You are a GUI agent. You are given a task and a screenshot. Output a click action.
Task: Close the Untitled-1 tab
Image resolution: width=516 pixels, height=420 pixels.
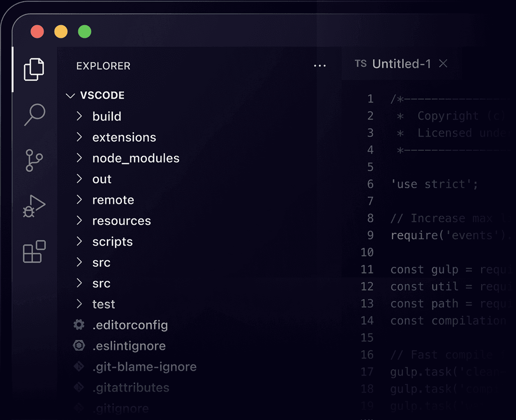(x=443, y=64)
